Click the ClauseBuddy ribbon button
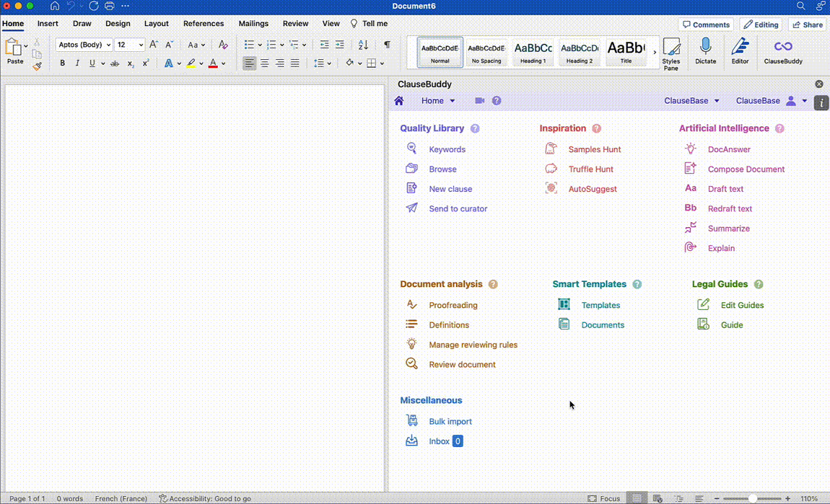 click(783, 52)
